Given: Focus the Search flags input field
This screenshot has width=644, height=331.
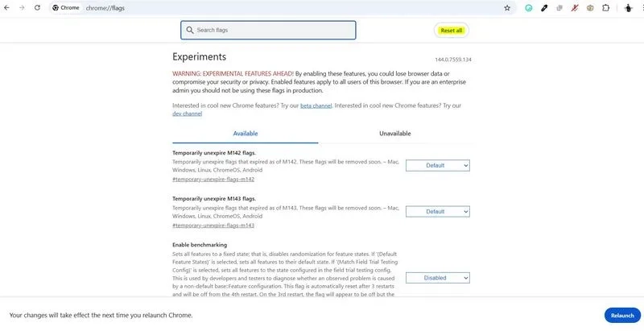Looking at the screenshot, I should [268, 30].
